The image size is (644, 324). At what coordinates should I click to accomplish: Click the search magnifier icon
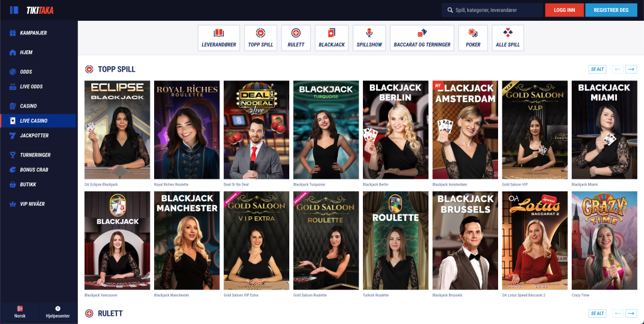click(x=450, y=10)
